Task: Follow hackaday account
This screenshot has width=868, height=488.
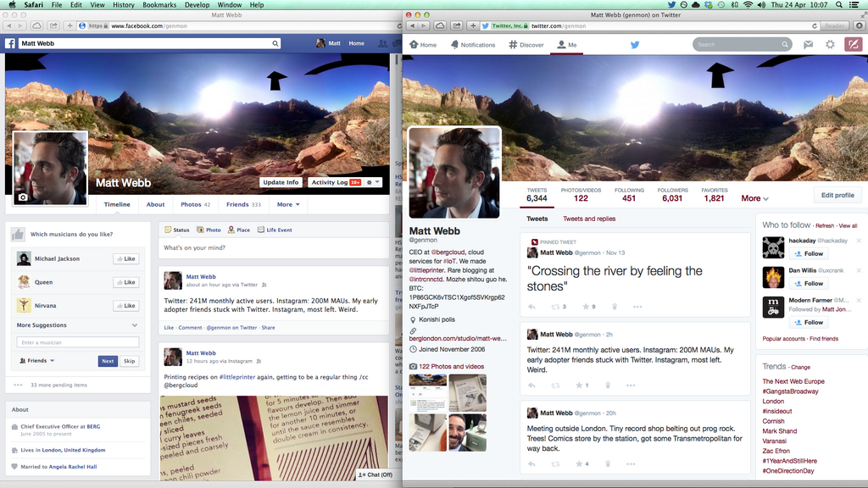Action: [809, 253]
